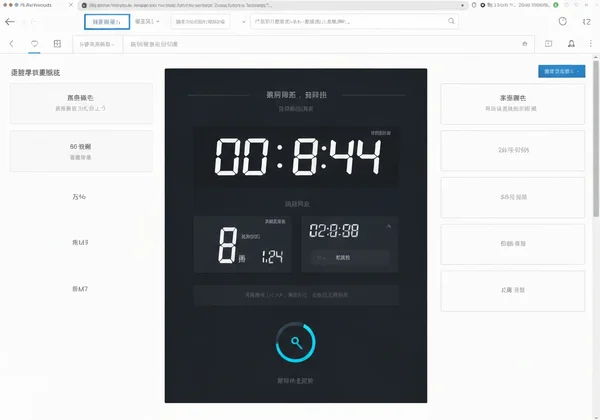Expand the chevron before the search field

coord(243,22)
